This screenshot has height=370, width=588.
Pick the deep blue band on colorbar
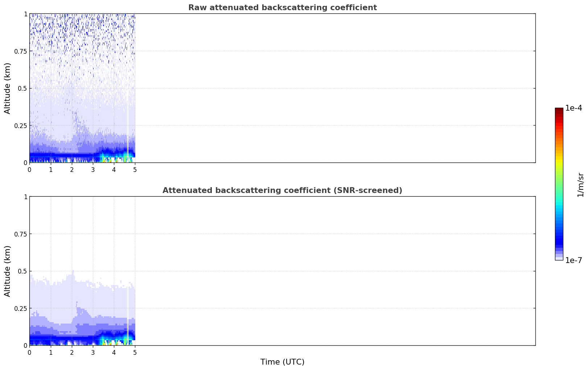tap(559, 239)
